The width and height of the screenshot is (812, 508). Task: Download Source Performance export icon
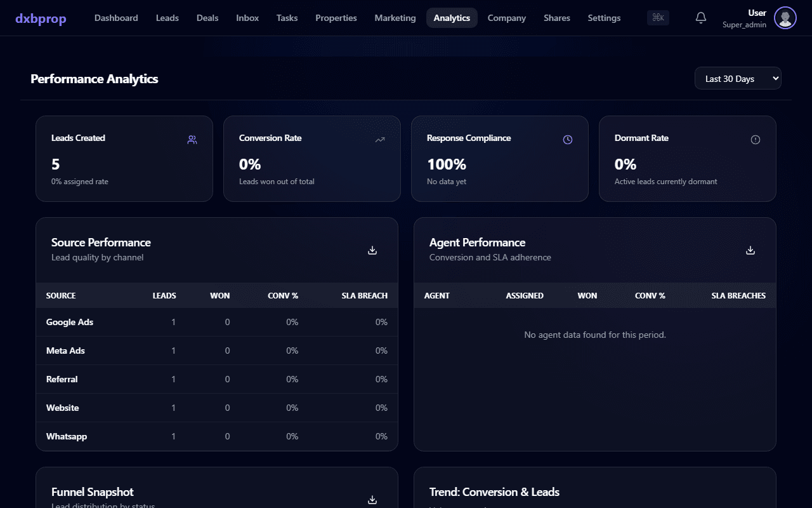(x=372, y=250)
